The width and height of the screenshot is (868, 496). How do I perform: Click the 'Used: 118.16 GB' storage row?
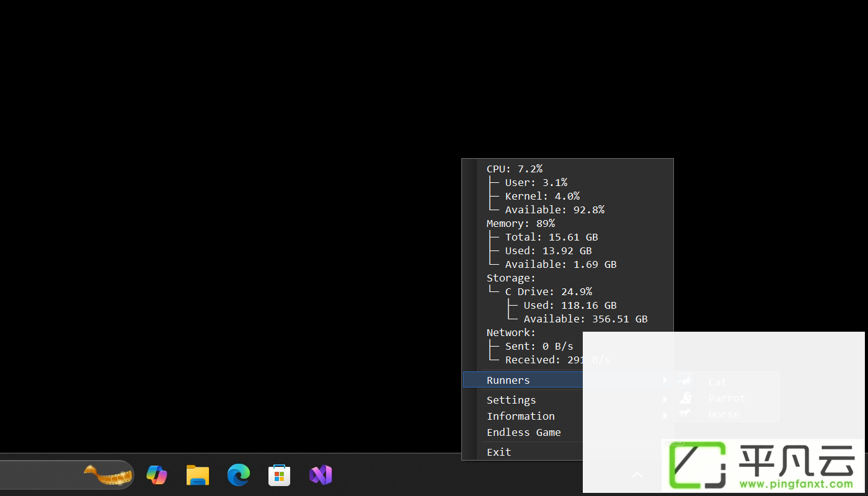(567, 305)
